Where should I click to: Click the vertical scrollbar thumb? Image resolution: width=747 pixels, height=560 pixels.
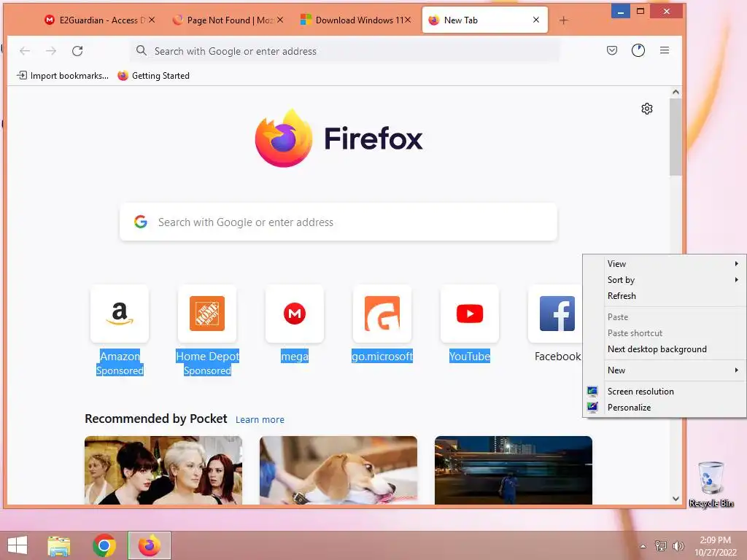[676, 137]
